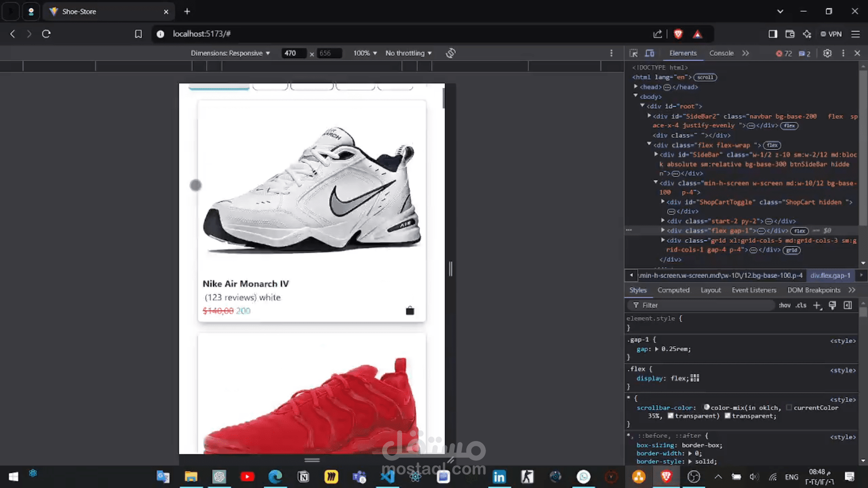Viewport: 868px width, 488px height.
Task: Toggle the :hov element state button
Action: click(784, 305)
